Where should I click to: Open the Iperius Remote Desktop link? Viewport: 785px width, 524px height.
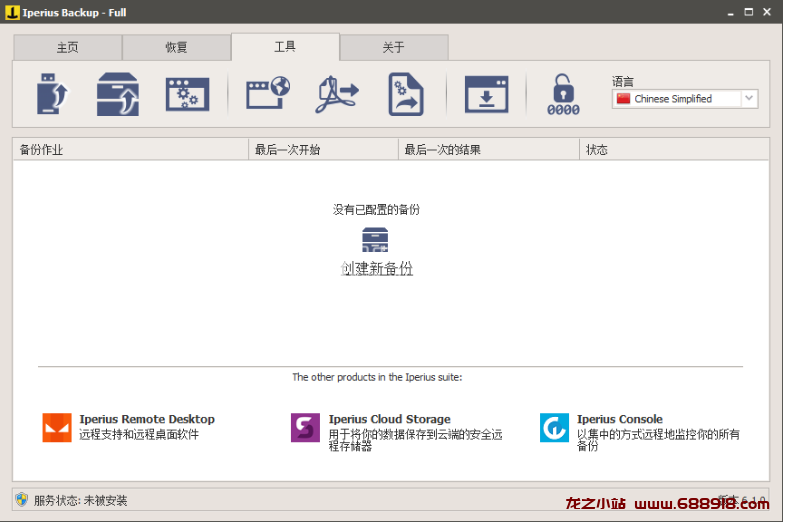[x=147, y=419]
